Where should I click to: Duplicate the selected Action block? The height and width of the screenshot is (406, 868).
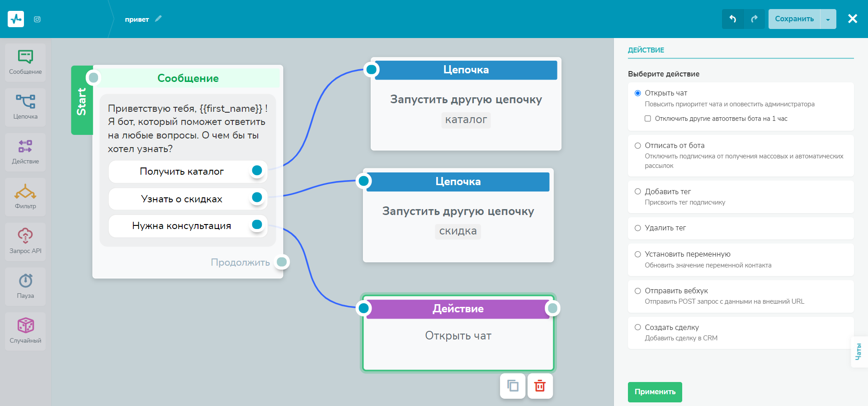pyautogui.click(x=513, y=386)
